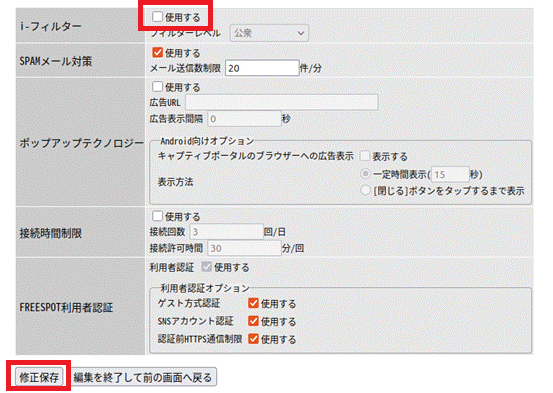The image size is (553, 393).
Task: Click the 接続時間制限 row label
Action: coord(51,233)
